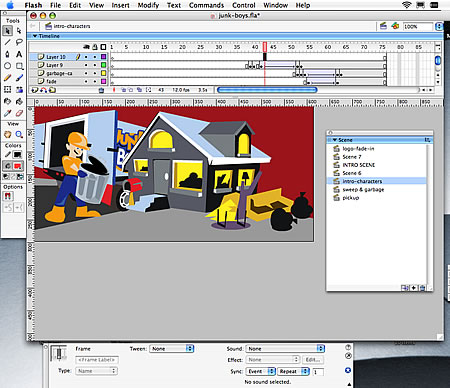
Task: Open the red fill color swatch
Action: pyautogui.click(x=17, y=166)
